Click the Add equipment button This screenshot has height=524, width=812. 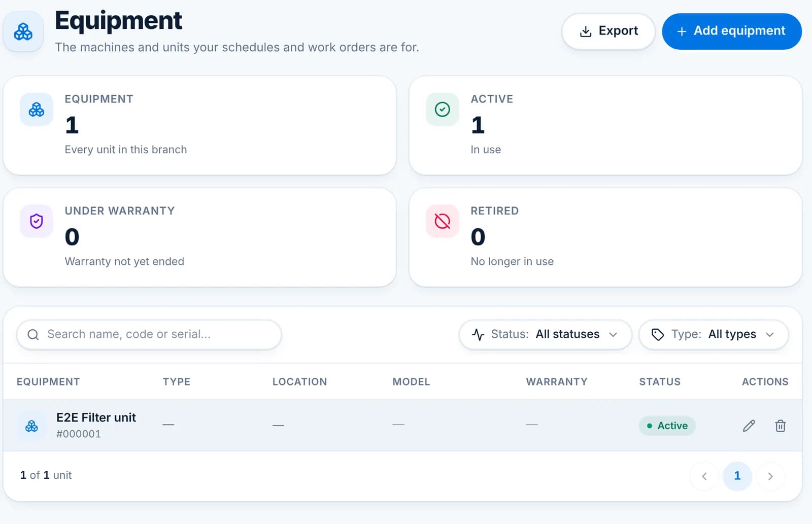pyautogui.click(x=732, y=31)
